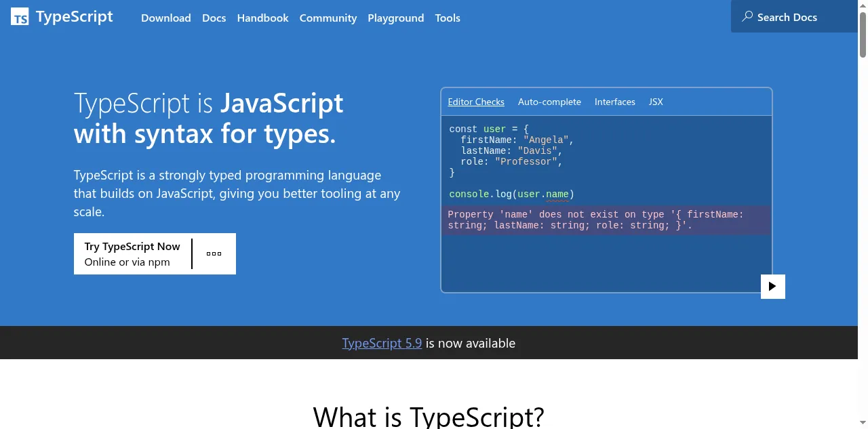The image size is (868, 429).
Task: Focus the Search Docs field
Action: point(794,16)
